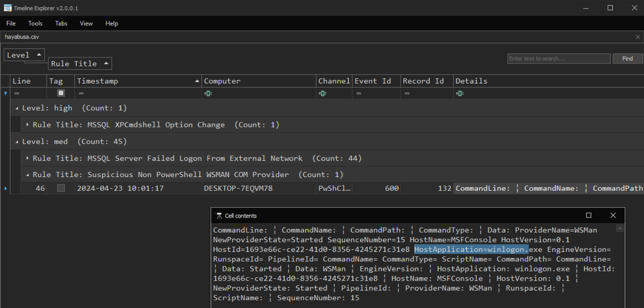This screenshot has width=644, height=308.
Task: Click the Computer column header
Action: click(x=259, y=81)
